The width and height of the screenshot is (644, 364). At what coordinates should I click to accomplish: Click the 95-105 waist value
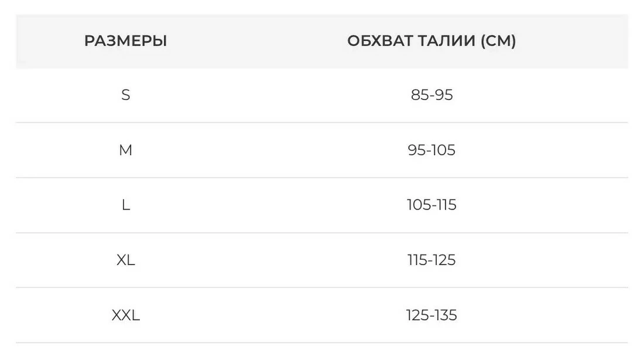(x=431, y=150)
